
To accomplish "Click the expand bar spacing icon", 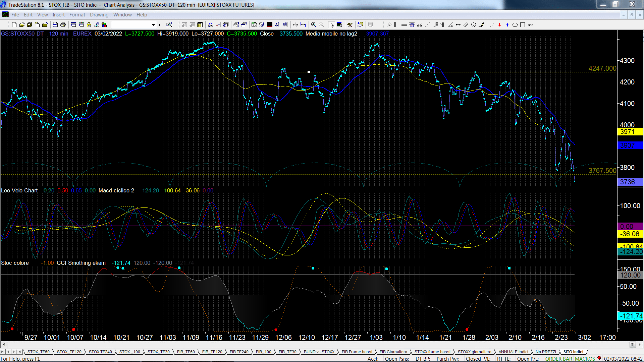I will 303,25.
